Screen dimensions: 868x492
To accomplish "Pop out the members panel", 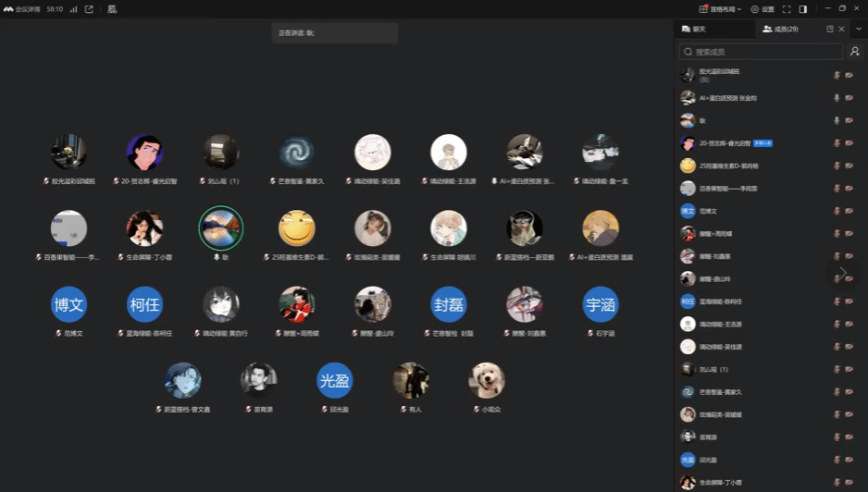I will 830,30.
